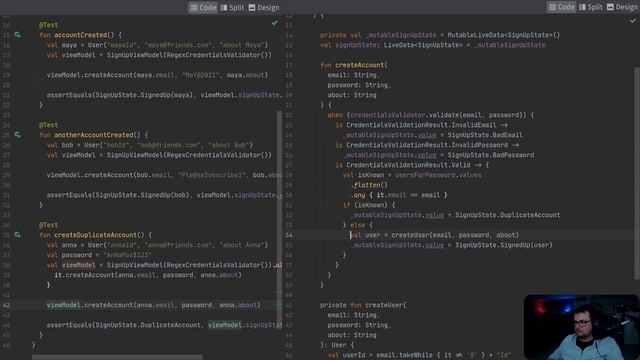Viewport: 640px width, 360px height.
Task: Run the createDuplicateAccount test from gutter icon
Action: [x=17, y=235]
